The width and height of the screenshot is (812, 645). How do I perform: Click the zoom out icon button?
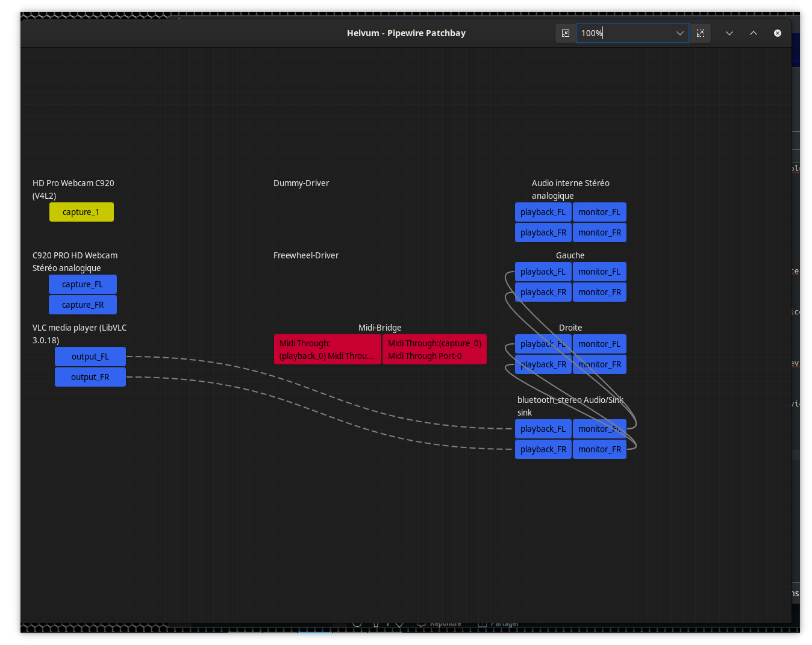(566, 33)
